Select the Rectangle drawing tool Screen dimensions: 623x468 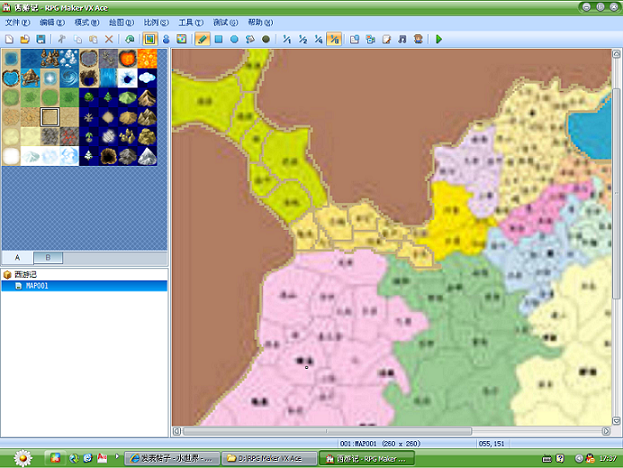(x=219, y=39)
